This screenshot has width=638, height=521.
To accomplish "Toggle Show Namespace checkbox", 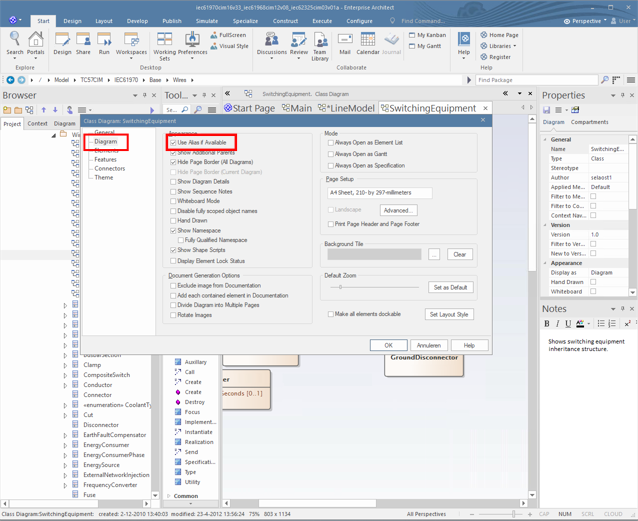I will (173, 230).
